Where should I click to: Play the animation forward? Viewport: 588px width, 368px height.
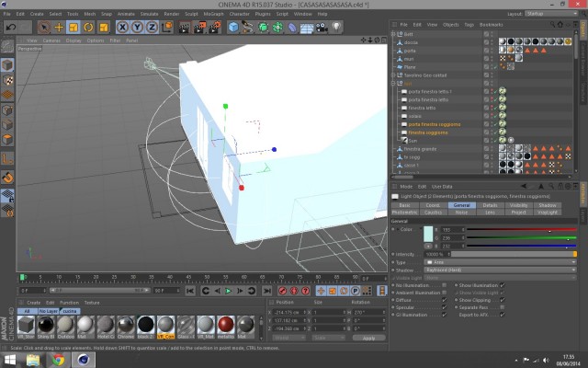coord(228,291)
